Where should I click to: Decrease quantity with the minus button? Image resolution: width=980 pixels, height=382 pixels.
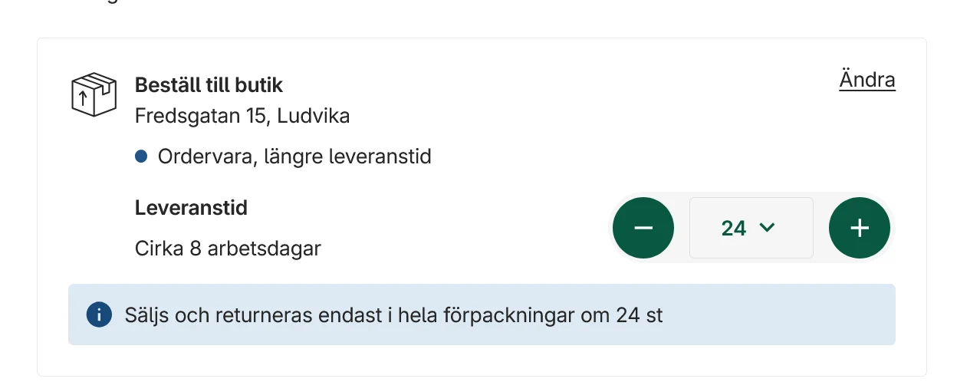643,228
